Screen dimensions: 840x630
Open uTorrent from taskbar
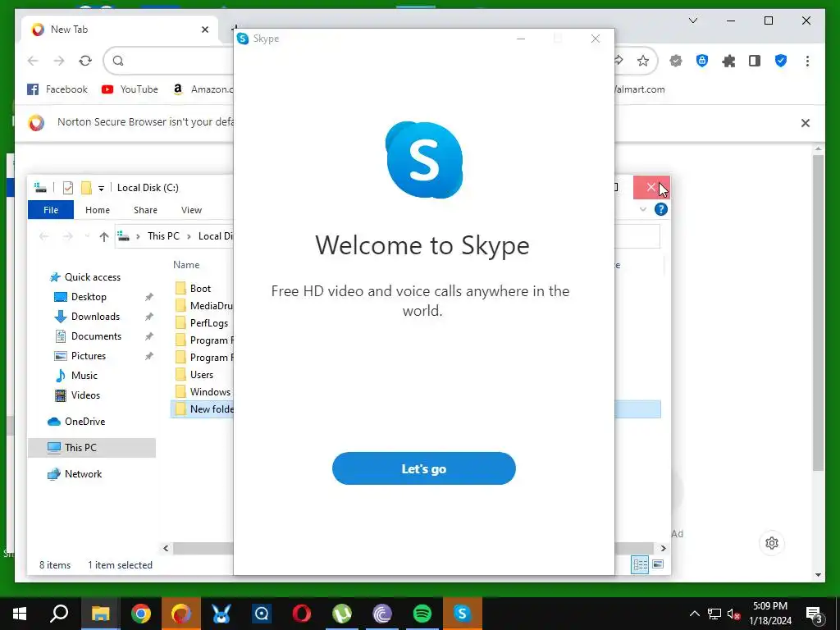point(342,614)
